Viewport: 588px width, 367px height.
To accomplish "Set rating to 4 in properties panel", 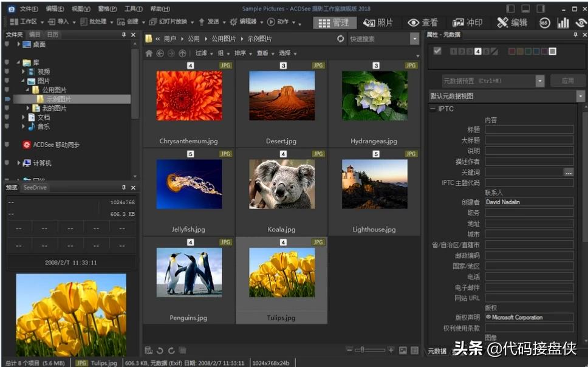I will [x=477, y=52].
